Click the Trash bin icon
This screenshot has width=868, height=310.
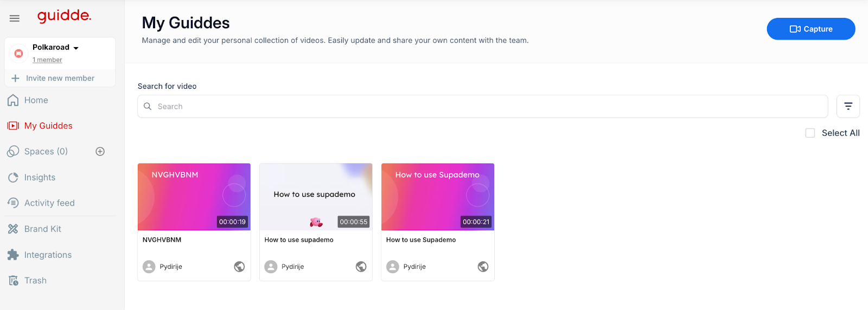14,280
